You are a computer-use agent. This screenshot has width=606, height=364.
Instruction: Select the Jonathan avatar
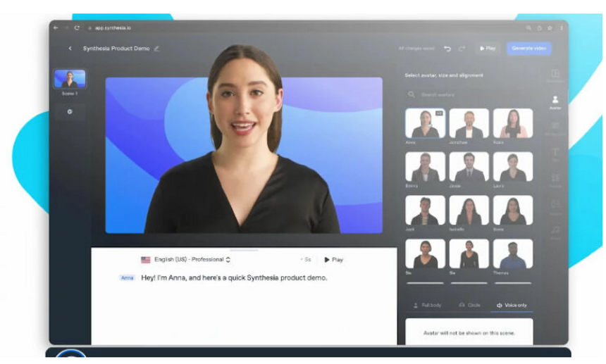(x=469, y=123)
